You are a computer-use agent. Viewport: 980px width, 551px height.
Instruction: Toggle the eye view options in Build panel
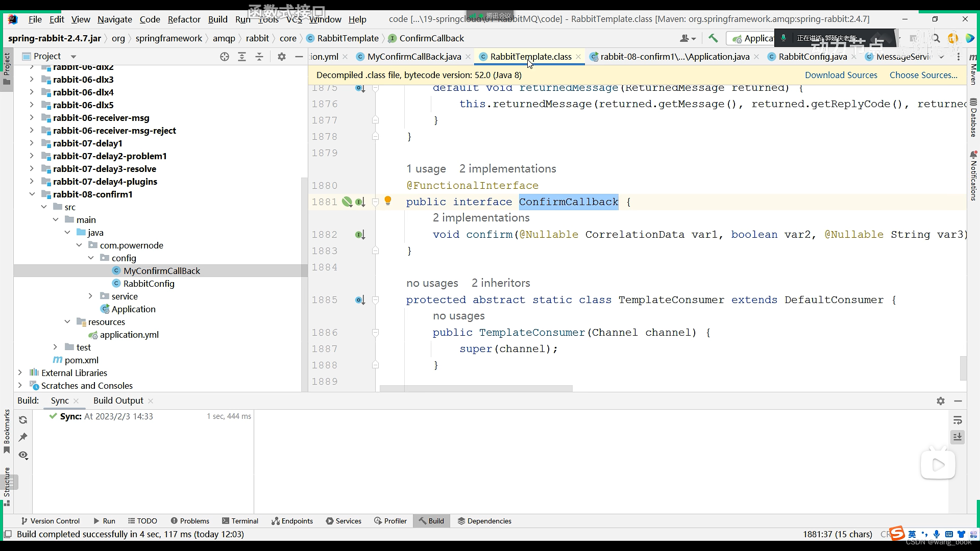coord(23,455)
